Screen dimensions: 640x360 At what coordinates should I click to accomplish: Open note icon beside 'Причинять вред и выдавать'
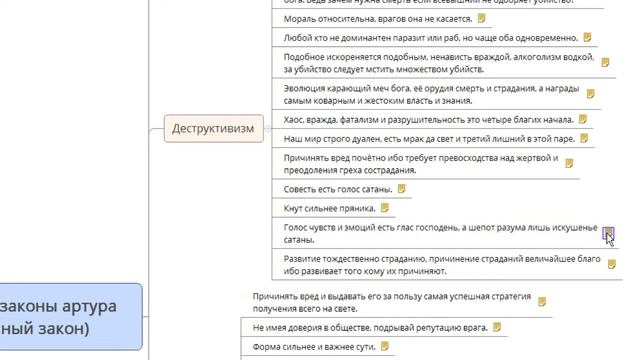click(x=542, y=302)
